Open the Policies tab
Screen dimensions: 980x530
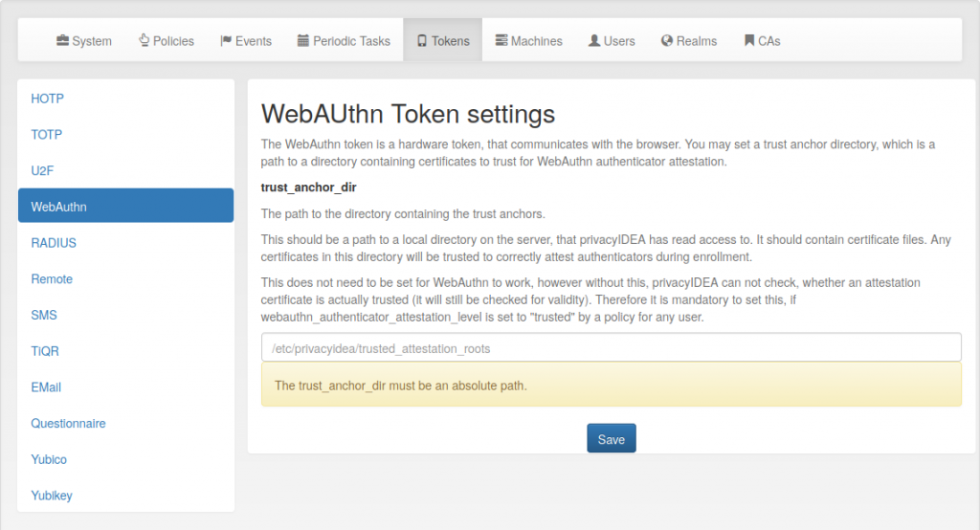coord(167,40)
